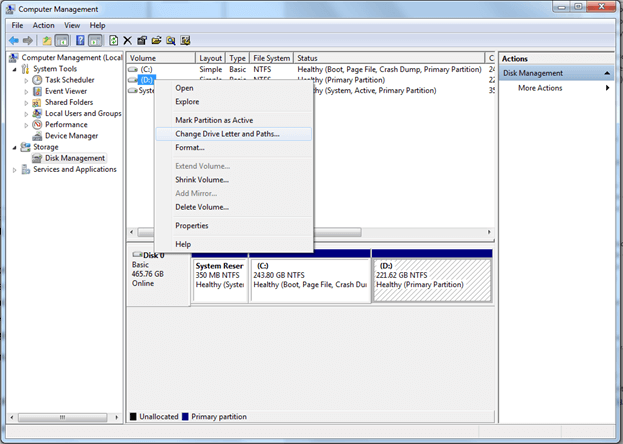
Task: Click the Shared Folders icon
Action: click(x=37, y=103)
